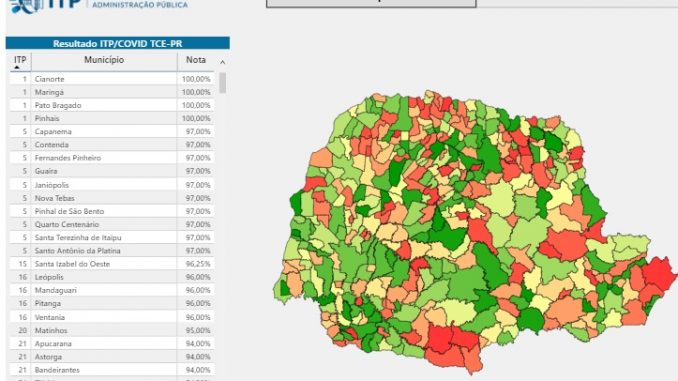Select the Matinhos row
This screenshot has height=381, width=678.
(112, 330)
